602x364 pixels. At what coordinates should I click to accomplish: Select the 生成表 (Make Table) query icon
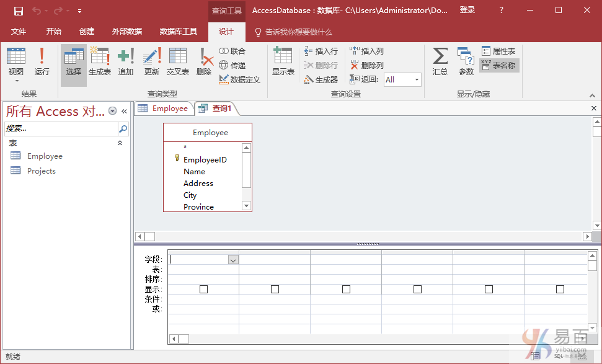tap(99, 62)
